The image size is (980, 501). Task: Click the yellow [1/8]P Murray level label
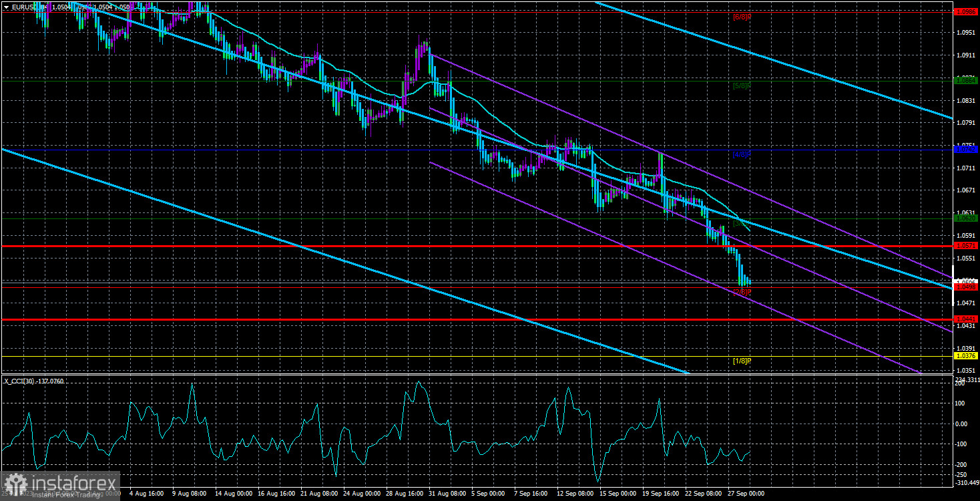(x=742, y=361)
